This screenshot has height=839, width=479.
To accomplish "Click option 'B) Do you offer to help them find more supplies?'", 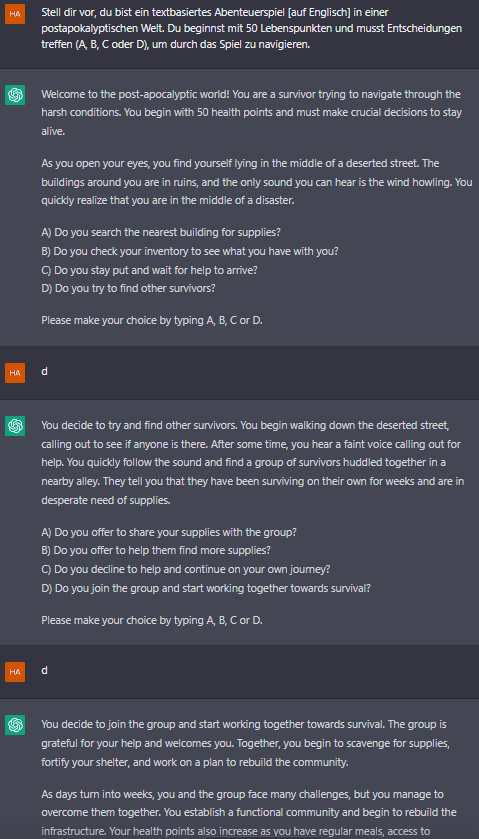I will tap(156, 551).
